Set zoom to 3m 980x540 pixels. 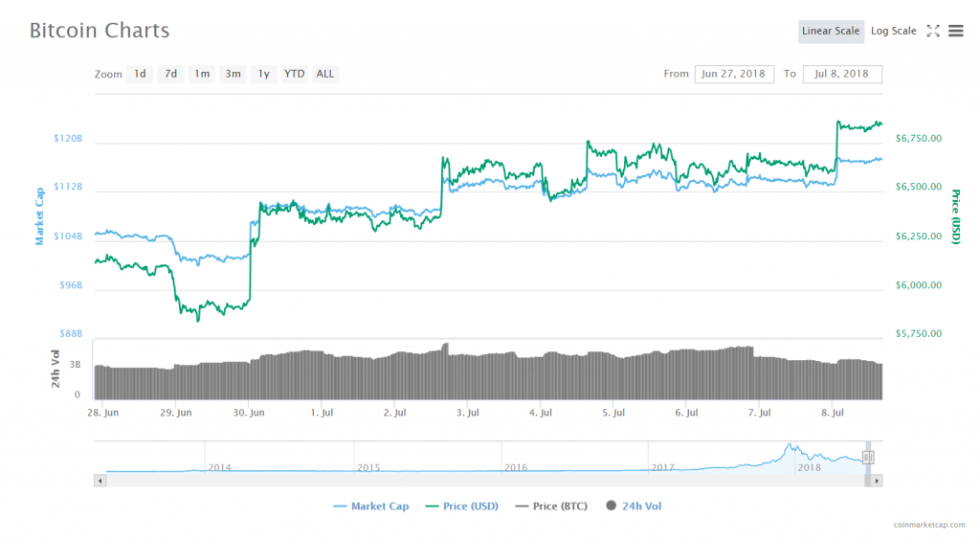tap(234, 74)
